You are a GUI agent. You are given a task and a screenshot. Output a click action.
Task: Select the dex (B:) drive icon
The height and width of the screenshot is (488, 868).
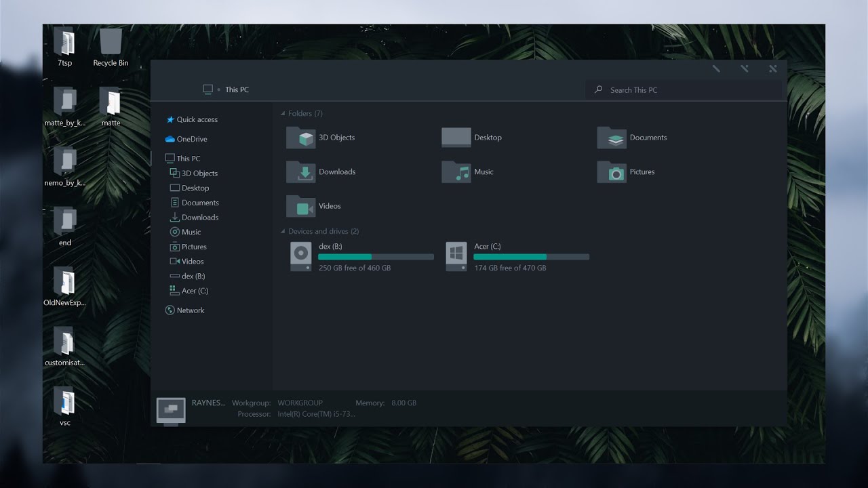300,257
